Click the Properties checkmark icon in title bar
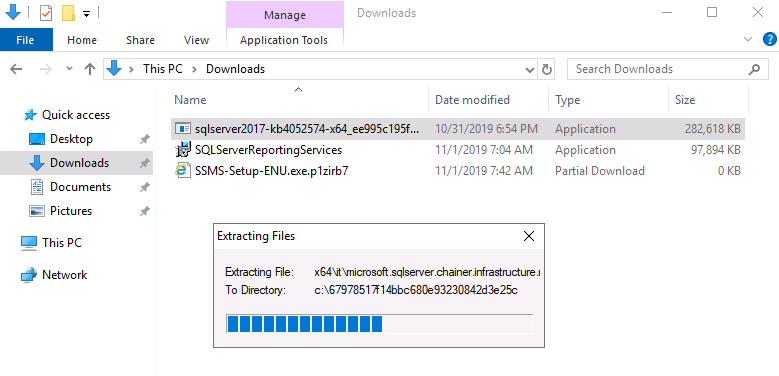The image size is (779, 376). click(x=46, y=13)
